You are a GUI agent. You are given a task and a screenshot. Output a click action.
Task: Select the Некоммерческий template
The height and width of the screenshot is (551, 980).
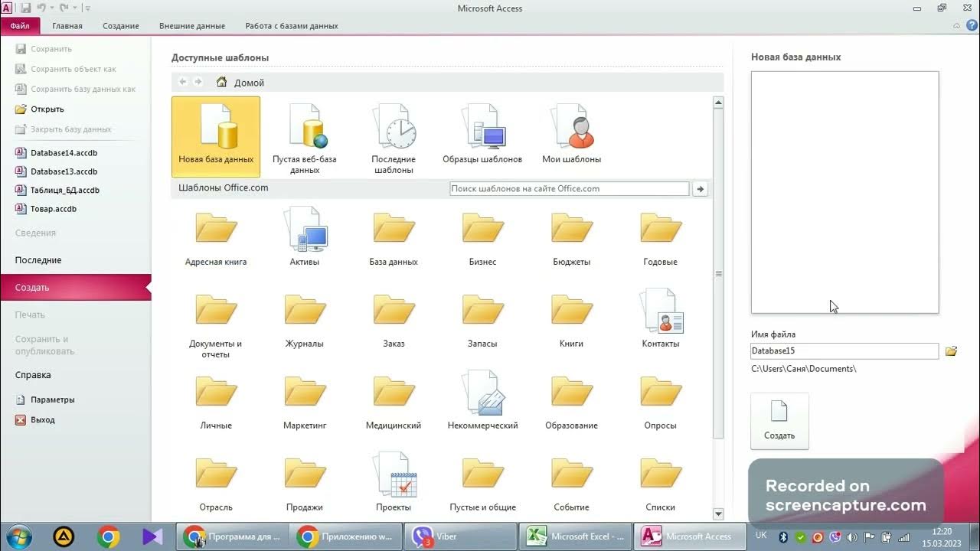pos(482,400)
